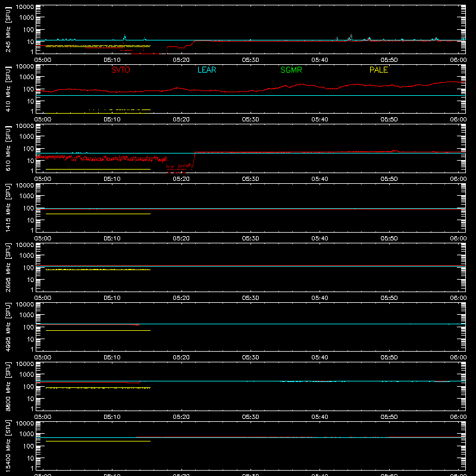Image resolution: width=476 pixels, height=476 pixels.
Task: Click the 1000 y-tick of 410 MHz panel
Action: pyautogui.click(x=27, y=77)
